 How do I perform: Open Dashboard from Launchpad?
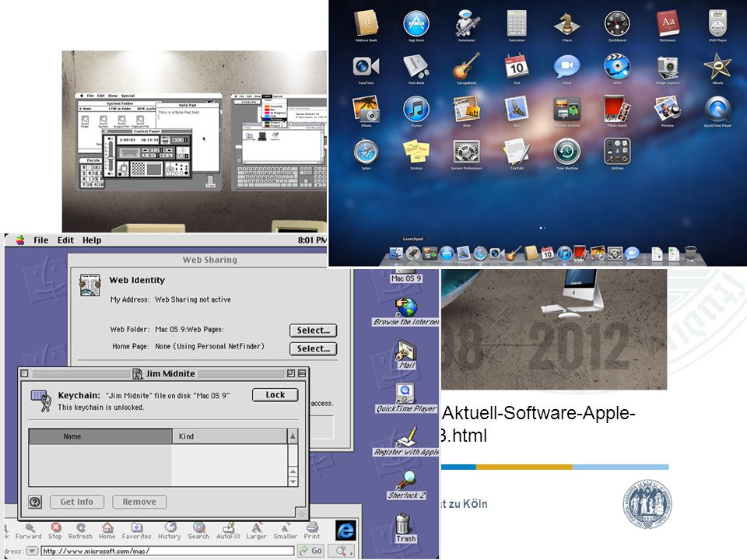point(617,24)
